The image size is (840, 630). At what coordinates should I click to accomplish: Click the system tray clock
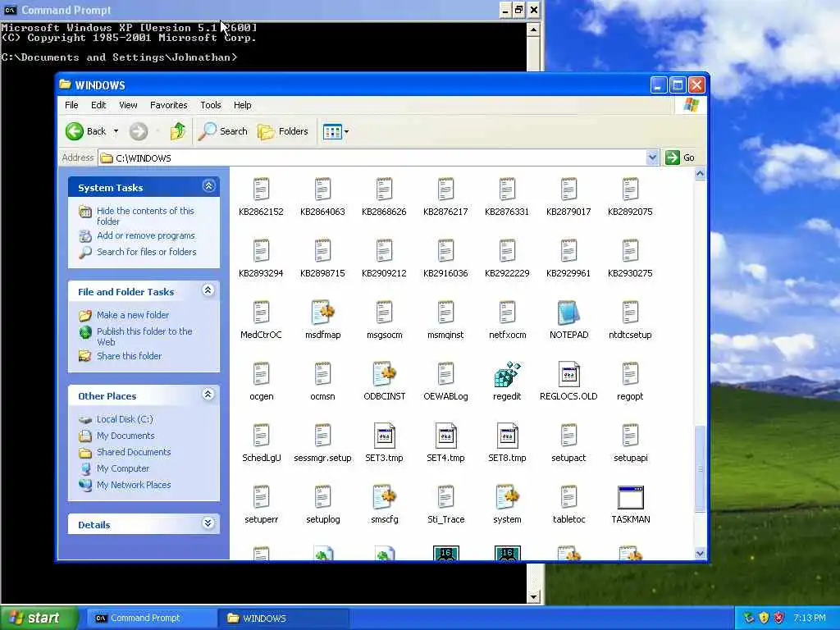coord(810,618)
